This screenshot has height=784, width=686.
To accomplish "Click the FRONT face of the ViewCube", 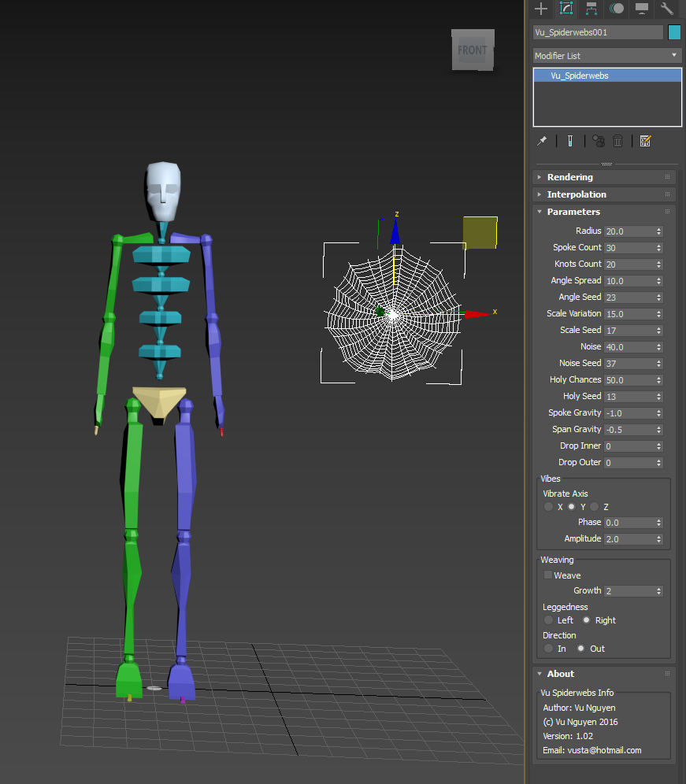I will (473, 50).
